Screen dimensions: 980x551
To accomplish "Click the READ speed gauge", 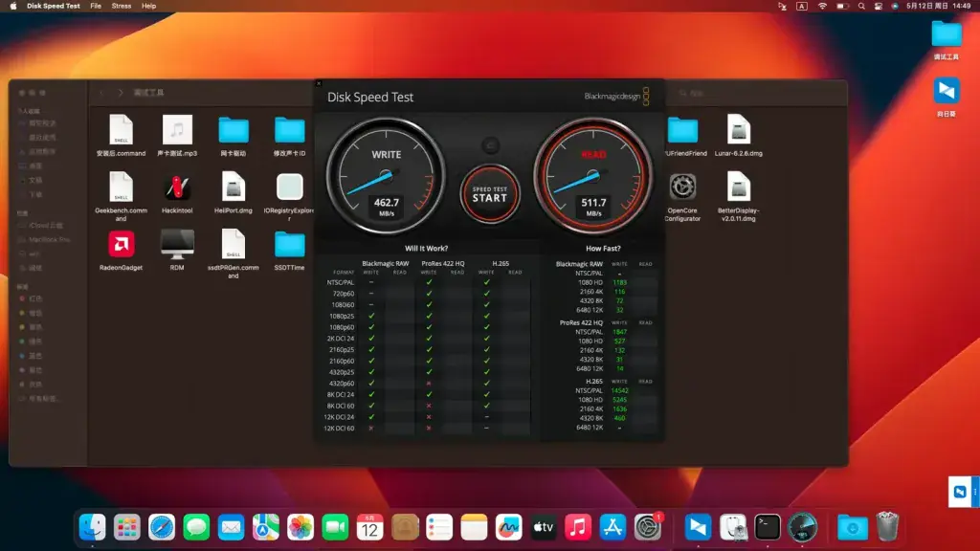I will tap(593, 176).
